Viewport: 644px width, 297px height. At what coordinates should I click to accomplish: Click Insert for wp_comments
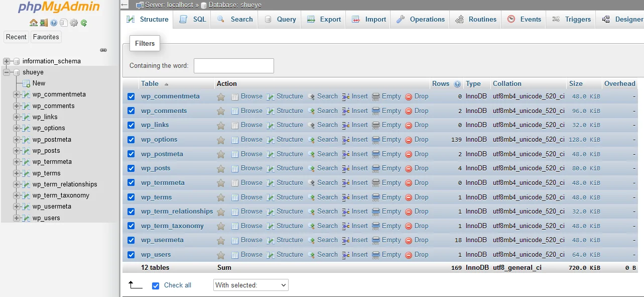coord(355,111)
